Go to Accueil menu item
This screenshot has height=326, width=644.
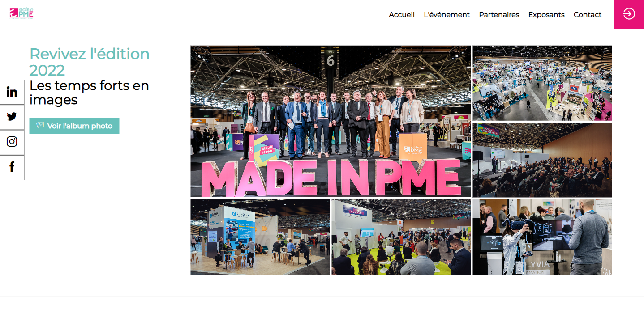[402, 15]
